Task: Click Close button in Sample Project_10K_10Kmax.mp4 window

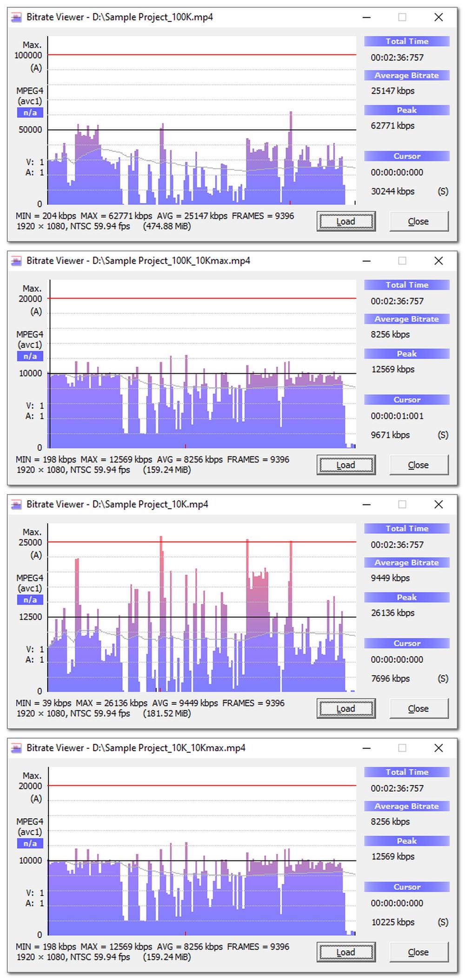Action: (x=418, y=953)
